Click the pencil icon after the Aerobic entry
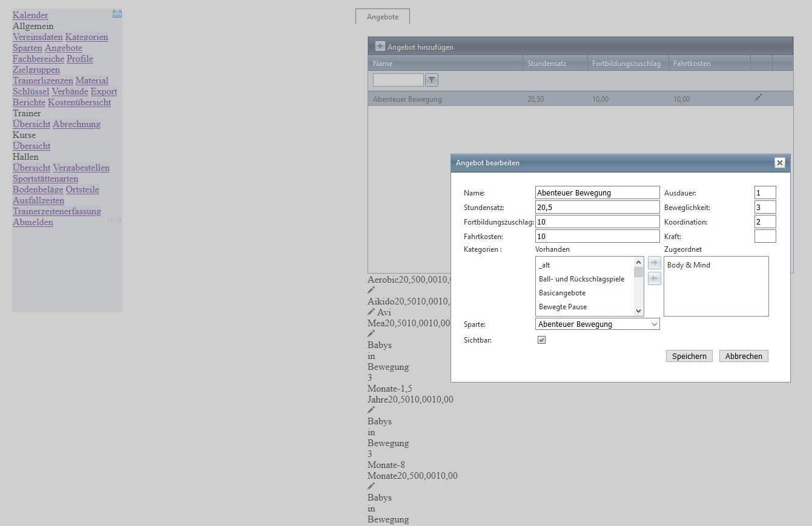The height and width of the screenshot is (526, 812). [371, 291]
